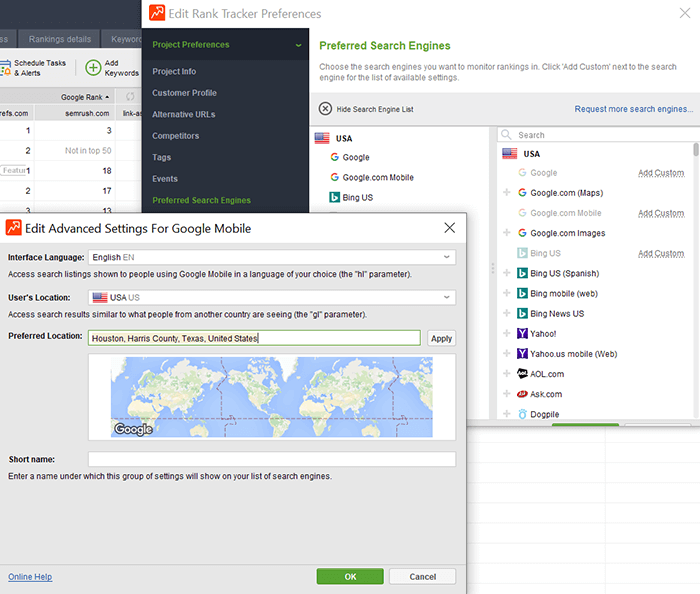Screen dimensions: 700x594
Task: Click the search engine list scrollbar
Action: coord(696,149)
